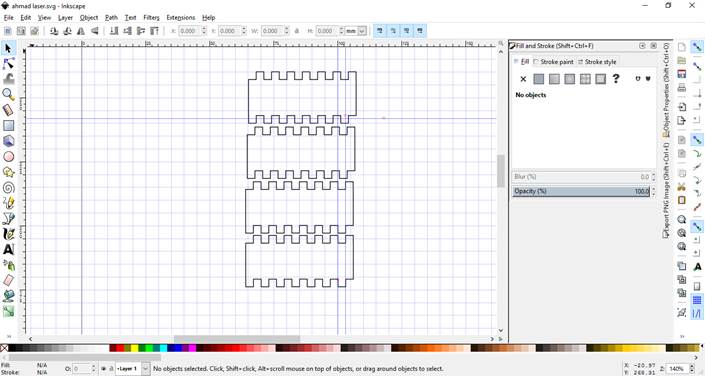Click the X coordinate stepper arrows
The image size is (705, 376).
[x=204, y=31]
